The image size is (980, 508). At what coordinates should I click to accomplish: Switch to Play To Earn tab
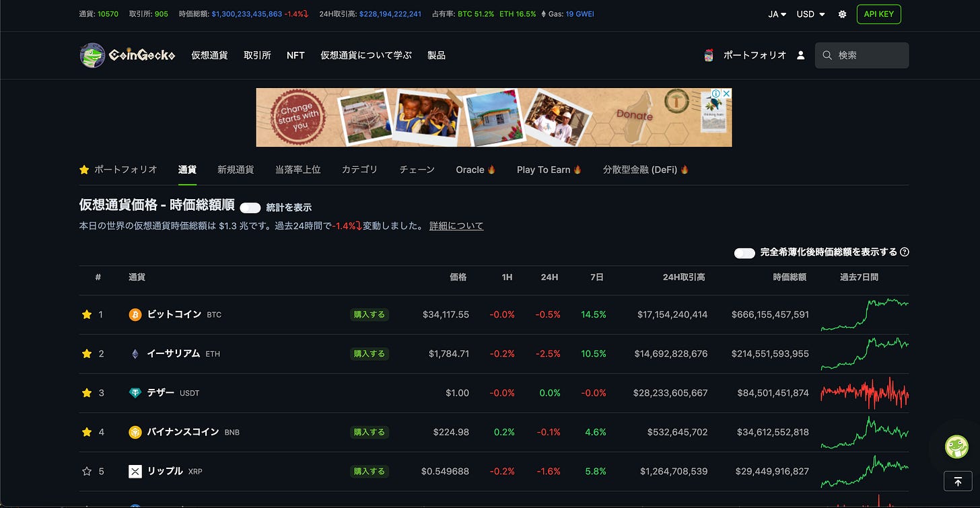point(549,170)
